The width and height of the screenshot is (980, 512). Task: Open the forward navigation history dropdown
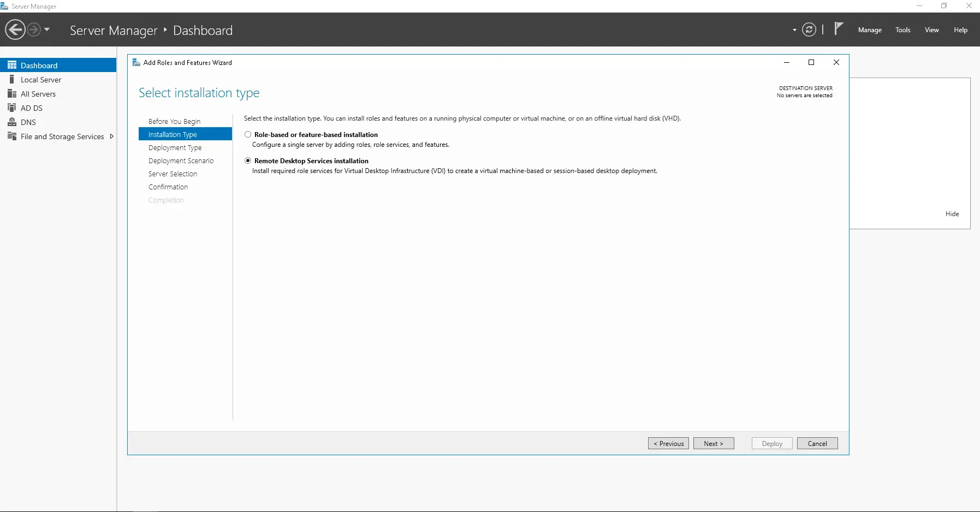pos(46,29)
